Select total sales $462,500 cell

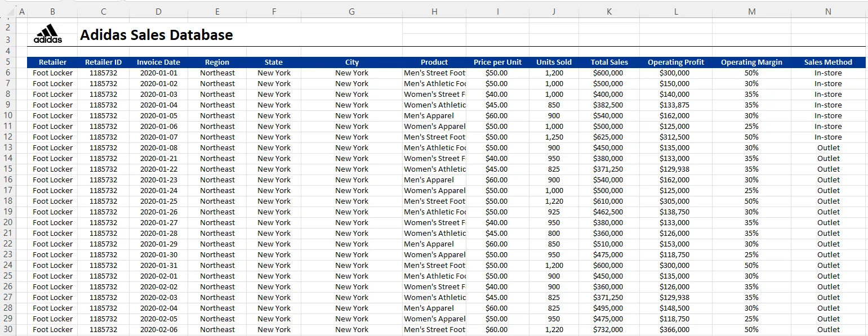tap(609, 212)
